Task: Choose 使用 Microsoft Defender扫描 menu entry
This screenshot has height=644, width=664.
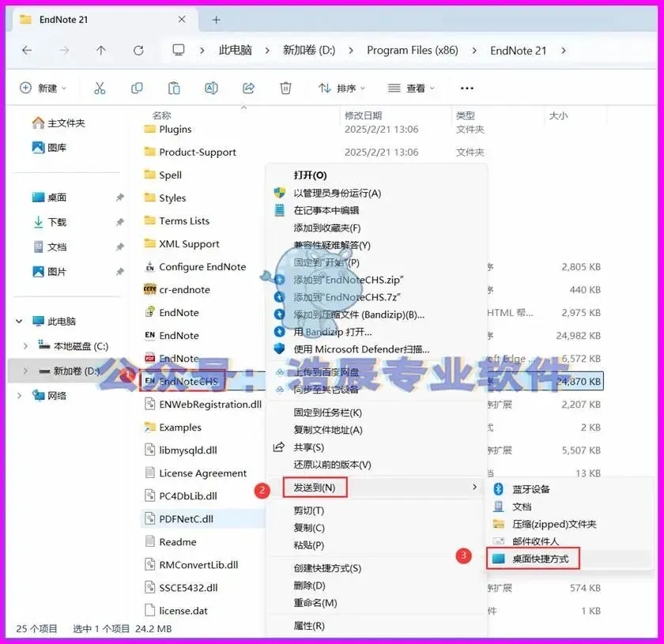Action: click(x=361, y=349)
